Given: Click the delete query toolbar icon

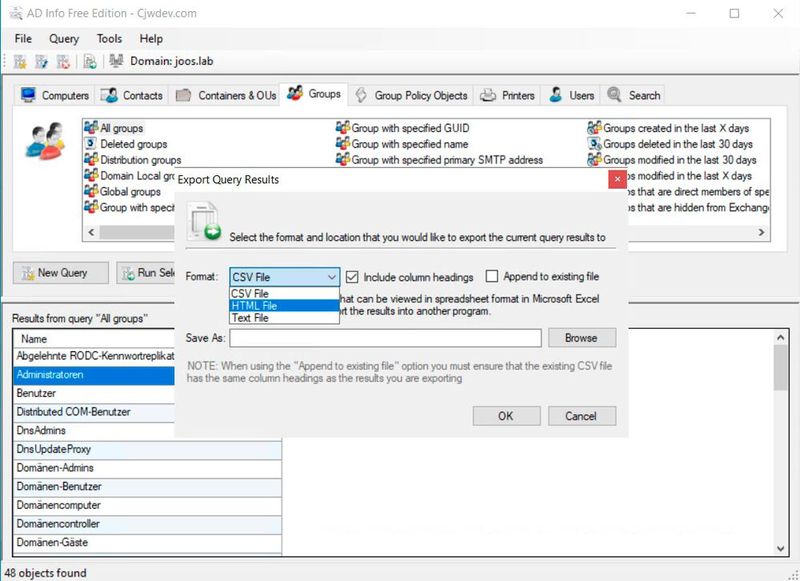Looking at the screenshot, I should pyautogui.click(x=63, y=61).
